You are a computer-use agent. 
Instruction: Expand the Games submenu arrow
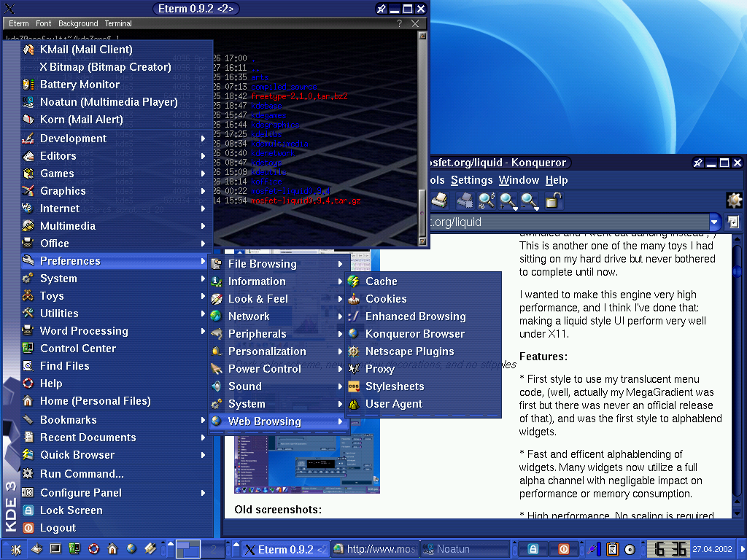pyautogui.click(x=204, y=174)
